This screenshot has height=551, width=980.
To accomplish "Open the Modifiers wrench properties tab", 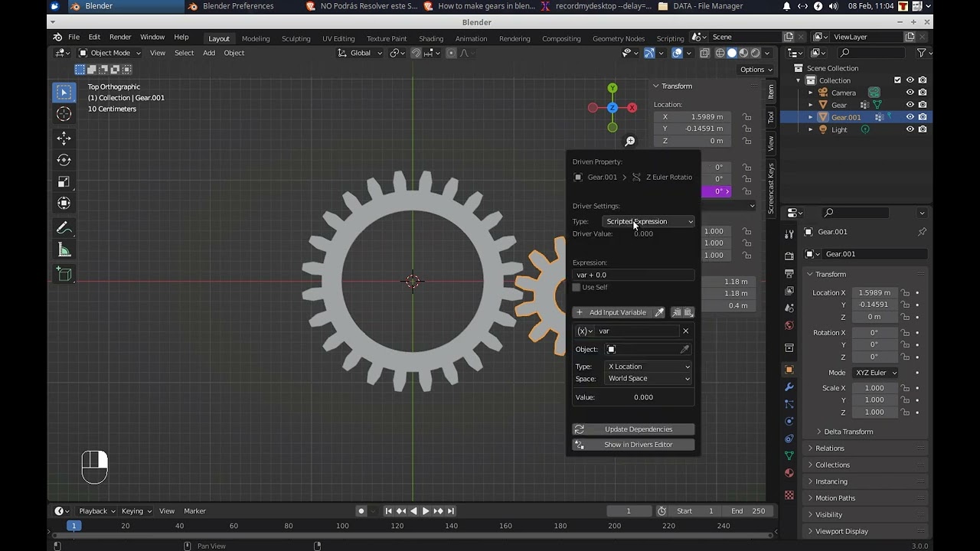I will pyautogui.click(x=789, y=386).
